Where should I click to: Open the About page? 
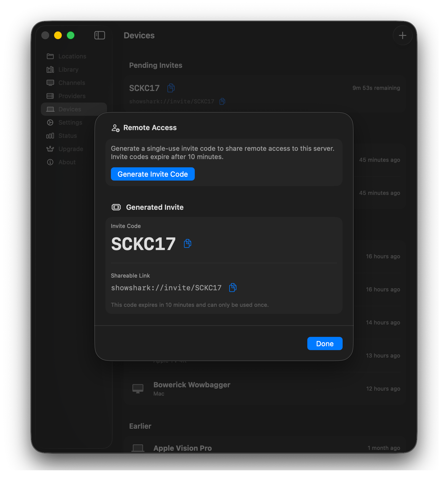coord(67,162)
